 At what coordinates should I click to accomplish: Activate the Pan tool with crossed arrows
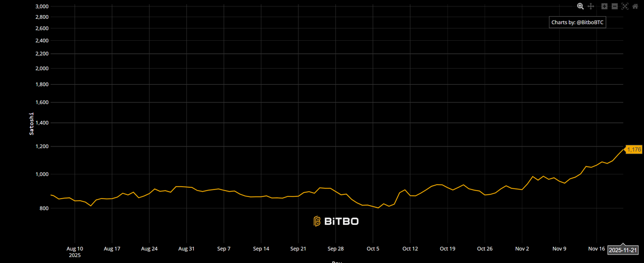(591, 6)
